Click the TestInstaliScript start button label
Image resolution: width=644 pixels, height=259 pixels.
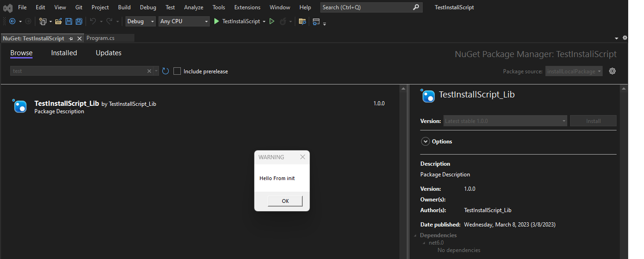pos(241,21)
